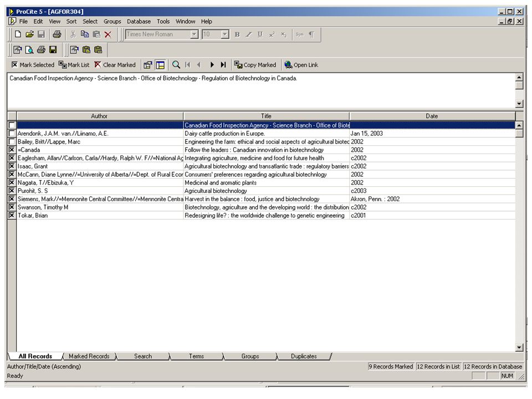Open the Select menu
This screenshot has width=532, height=399.
click(90, 22)
